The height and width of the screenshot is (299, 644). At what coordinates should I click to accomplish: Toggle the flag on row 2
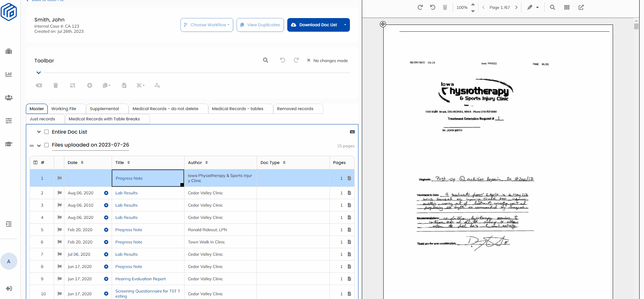60,193
